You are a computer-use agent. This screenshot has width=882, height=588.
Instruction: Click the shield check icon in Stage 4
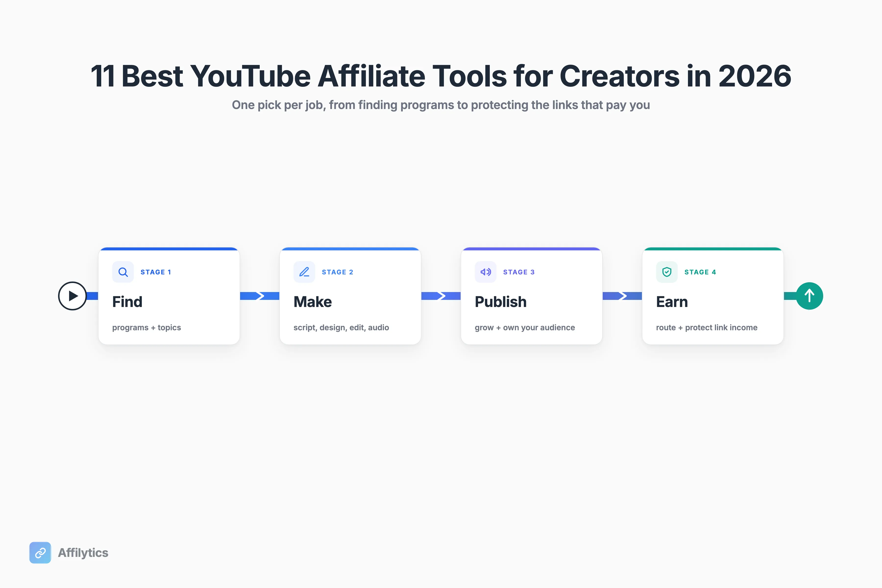pyautogui.click(x=667, y=272)
